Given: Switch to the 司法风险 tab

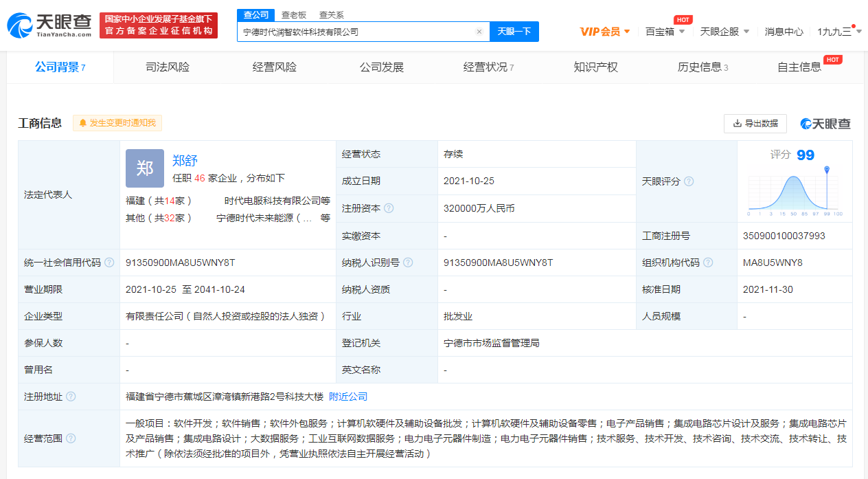Looking at the screenshot, I should pyautogui.click(x=168, y=67).
